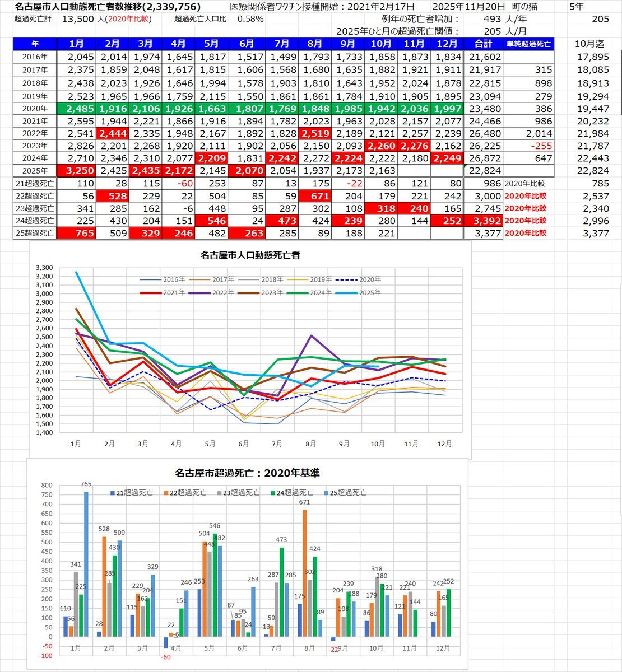Select the '17,895' cell under 10月迄

click(x=593, y=57)
